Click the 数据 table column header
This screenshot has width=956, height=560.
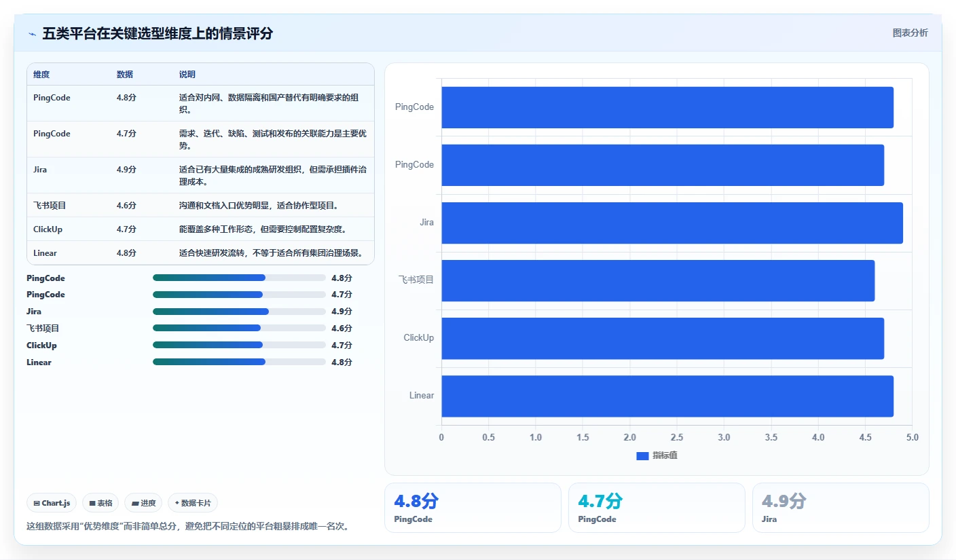click(x=125, y=74)
